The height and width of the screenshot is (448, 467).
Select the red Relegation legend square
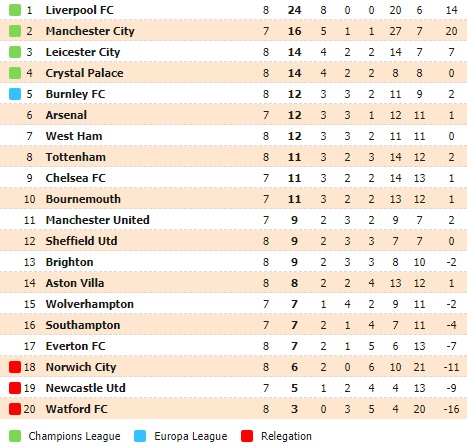pos(247,436)
